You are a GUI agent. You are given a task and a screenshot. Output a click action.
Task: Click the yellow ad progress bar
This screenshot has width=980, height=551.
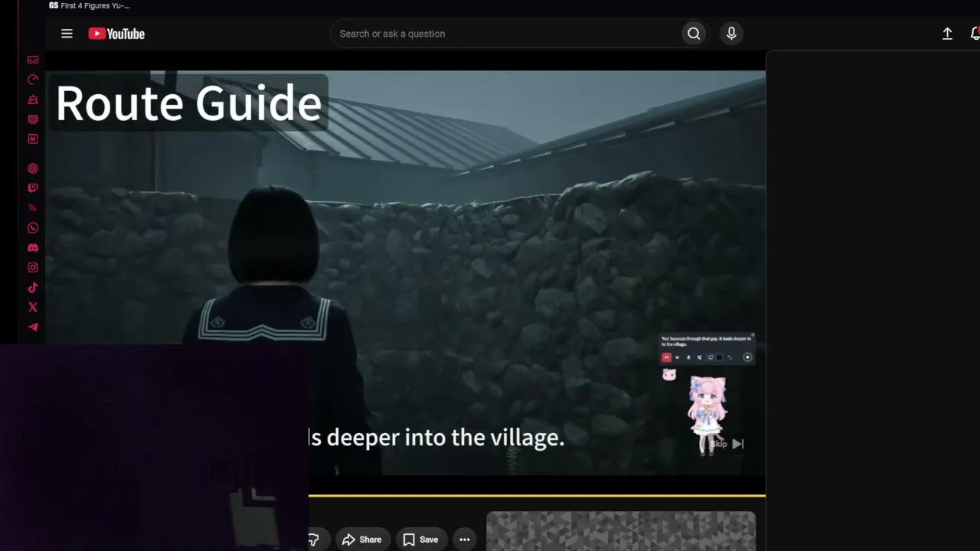point(537,495)
